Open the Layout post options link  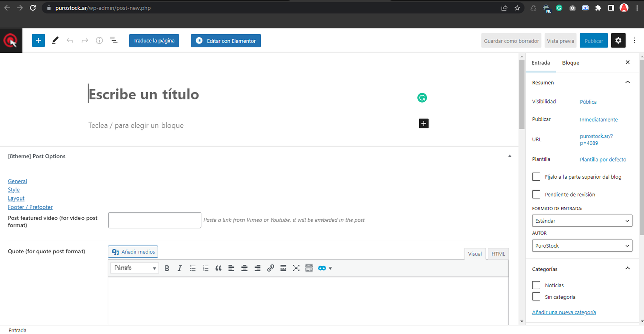point(16,198)
